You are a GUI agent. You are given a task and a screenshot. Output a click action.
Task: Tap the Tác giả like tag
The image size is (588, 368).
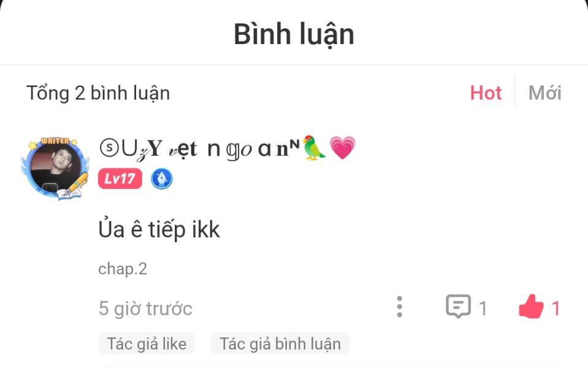[x=147, y=343]
